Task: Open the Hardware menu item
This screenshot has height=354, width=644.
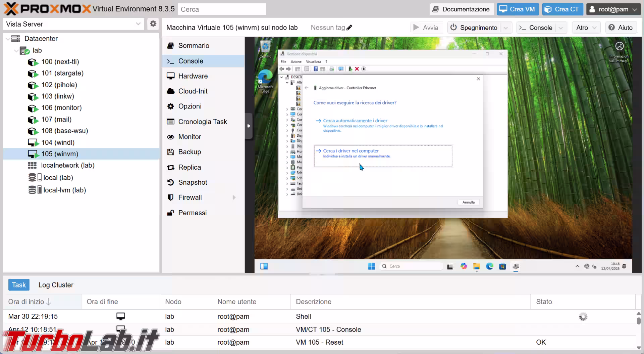Action: coord(193,76)
